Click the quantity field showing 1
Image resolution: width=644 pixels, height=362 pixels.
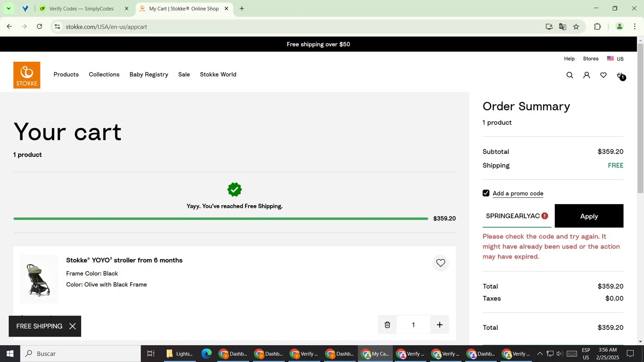tap(413, 325)
